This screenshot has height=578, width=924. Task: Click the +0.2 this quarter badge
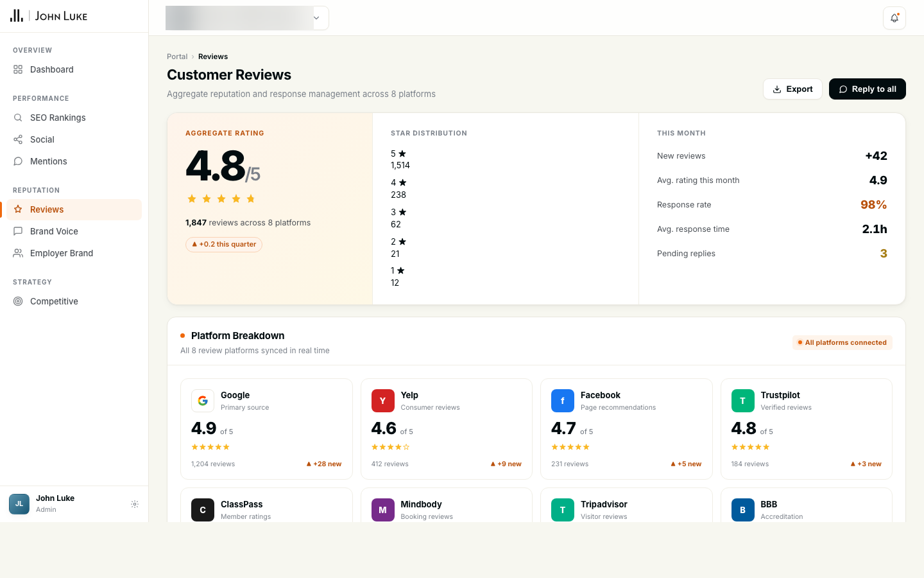(x=224, y=245)
